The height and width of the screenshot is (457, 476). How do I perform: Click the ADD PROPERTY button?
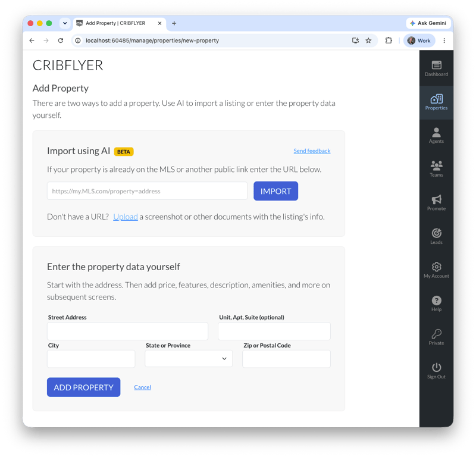click(x=83, y=387)
